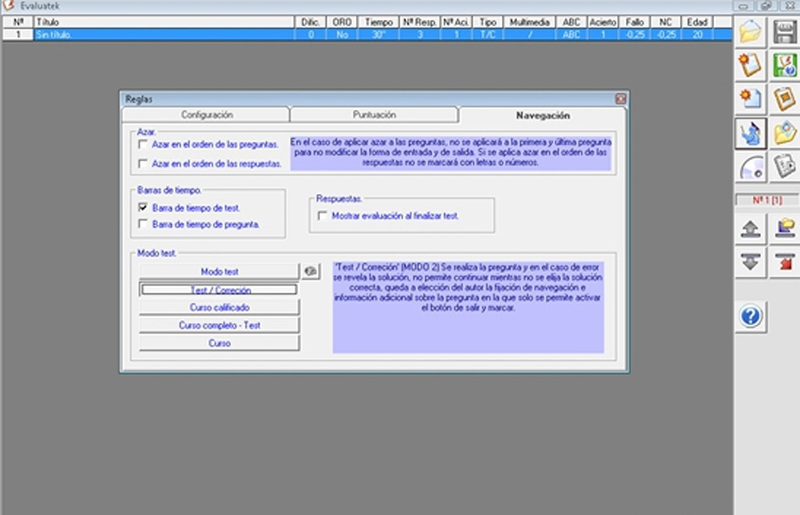The width and height of the screenshot is (800, 515).
Task: Open help with the blue question mark icon
Action: [751, 316]
